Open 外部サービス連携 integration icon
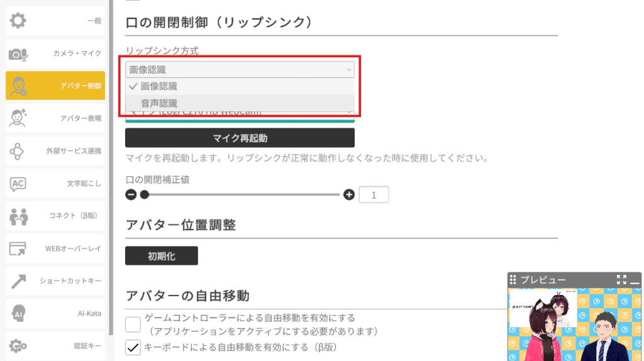644x361 pixels. (x=18, y=151)
